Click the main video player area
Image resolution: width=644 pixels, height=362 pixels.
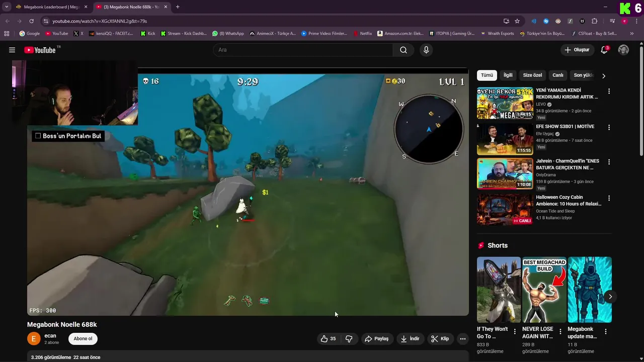click(248, 192)
